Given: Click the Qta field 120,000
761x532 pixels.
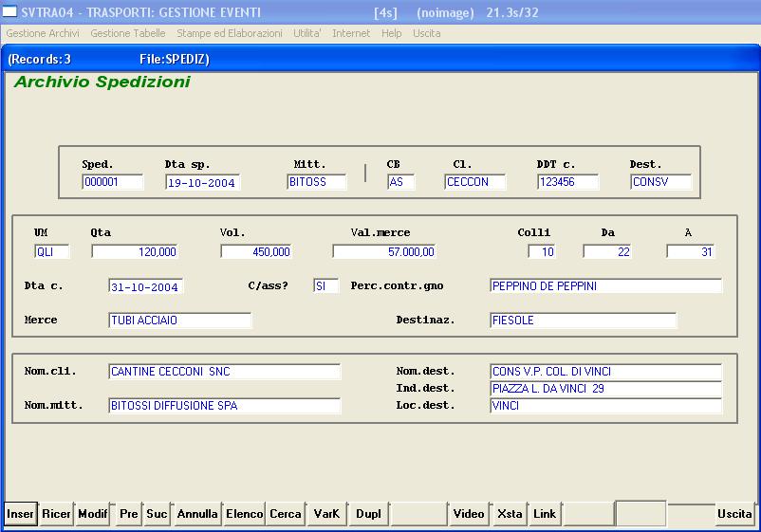Looking at the screenshot, I should 135,251.
